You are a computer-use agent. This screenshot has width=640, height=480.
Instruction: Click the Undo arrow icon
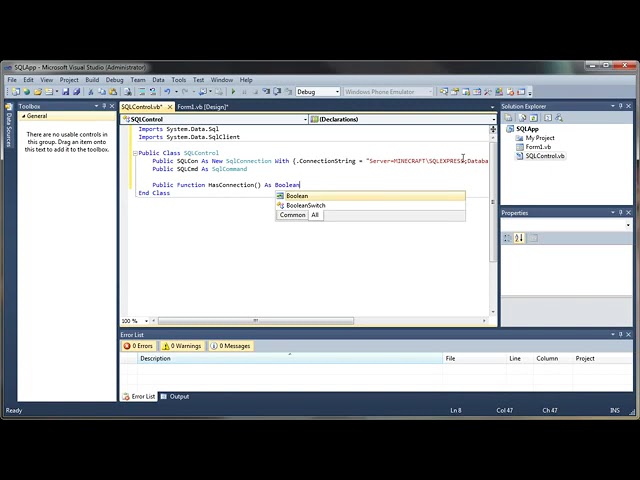coord(167,91)
